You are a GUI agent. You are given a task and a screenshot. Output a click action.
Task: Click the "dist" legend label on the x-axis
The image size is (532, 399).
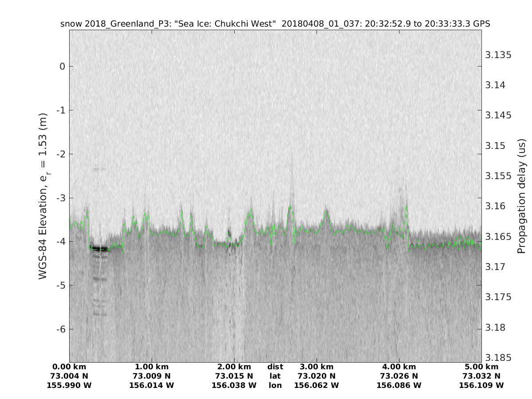pos(275,367)
